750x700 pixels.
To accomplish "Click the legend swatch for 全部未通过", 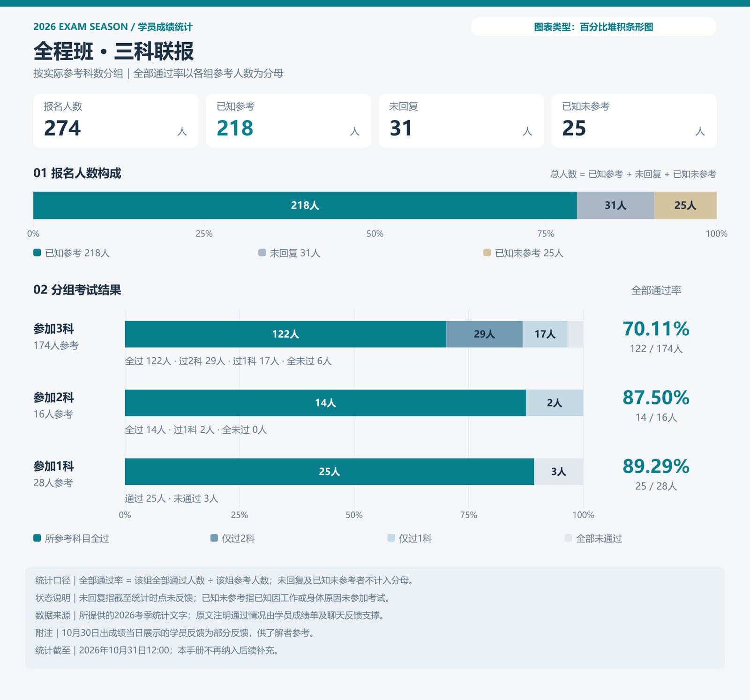I will 569,538.
